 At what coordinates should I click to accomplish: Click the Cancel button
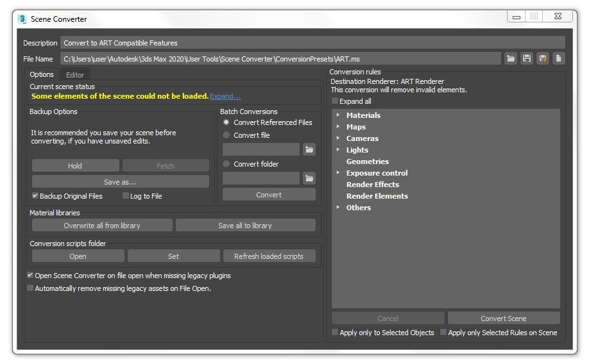(388, 318)
